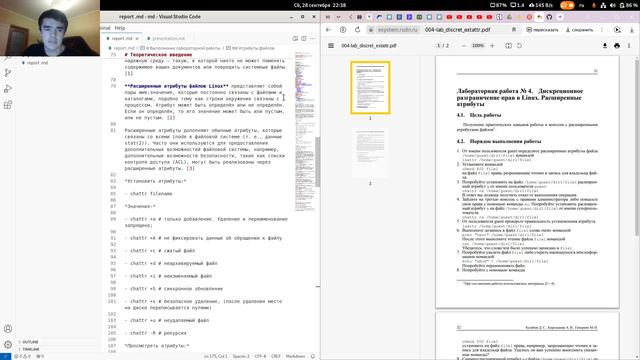This screenshot has width=640, height=360.
Task: Open editor More Actions ellipsis menu
Action: pos(313,38)
